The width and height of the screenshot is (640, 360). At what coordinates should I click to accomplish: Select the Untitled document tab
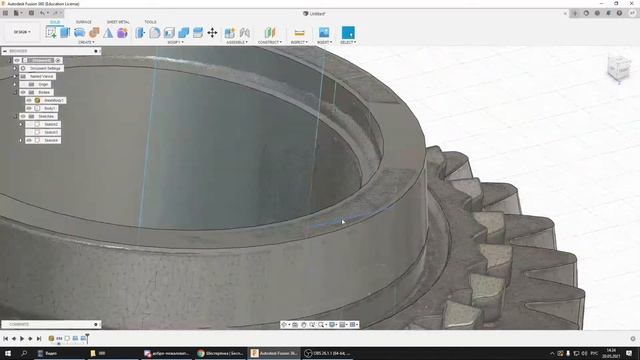314,13
